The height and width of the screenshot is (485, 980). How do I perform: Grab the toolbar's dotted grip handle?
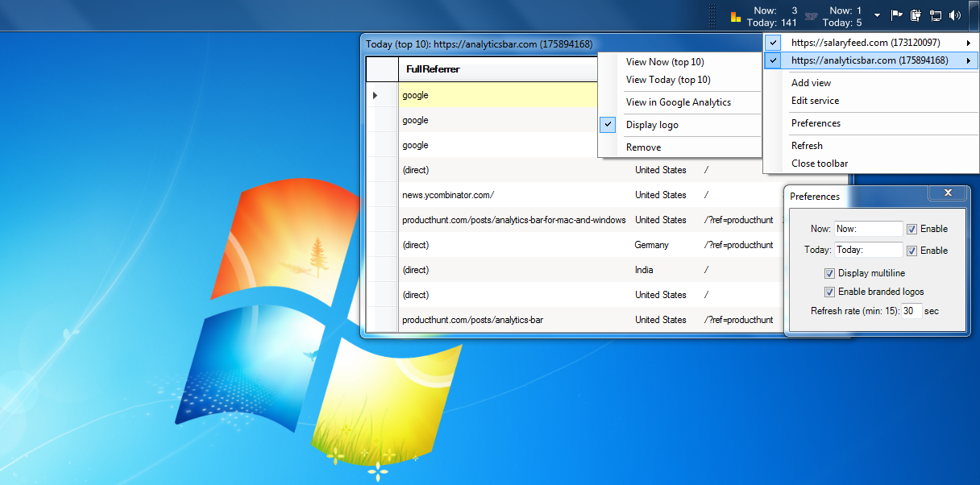[712, 16]
